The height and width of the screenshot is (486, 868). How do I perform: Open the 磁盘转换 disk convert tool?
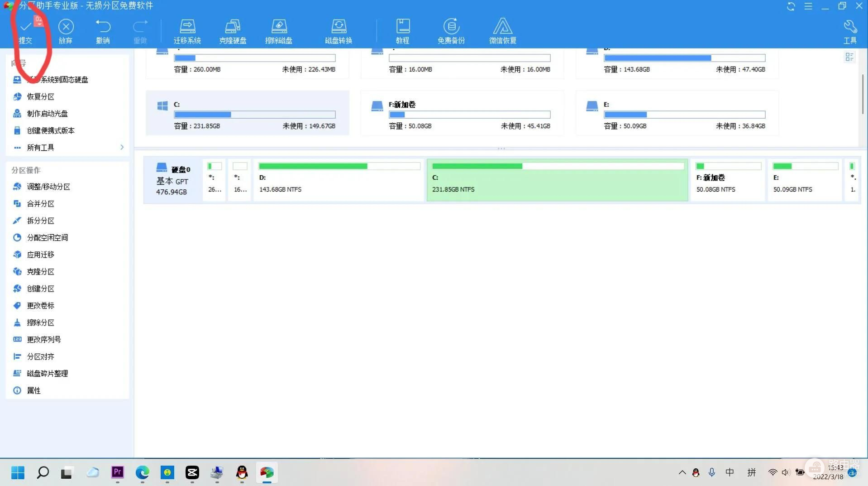click(x=339, y=31)
